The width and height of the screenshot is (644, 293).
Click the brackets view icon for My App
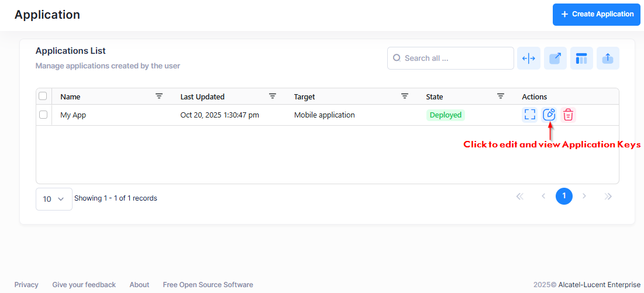529,115
